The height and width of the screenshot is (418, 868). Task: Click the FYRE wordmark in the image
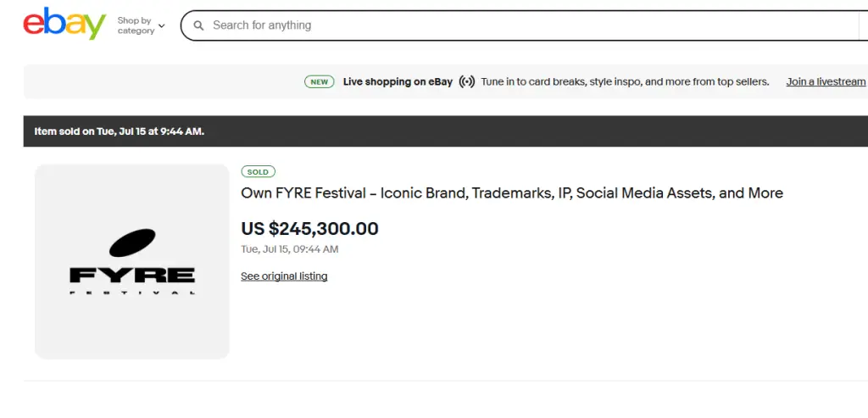(132, 275)
